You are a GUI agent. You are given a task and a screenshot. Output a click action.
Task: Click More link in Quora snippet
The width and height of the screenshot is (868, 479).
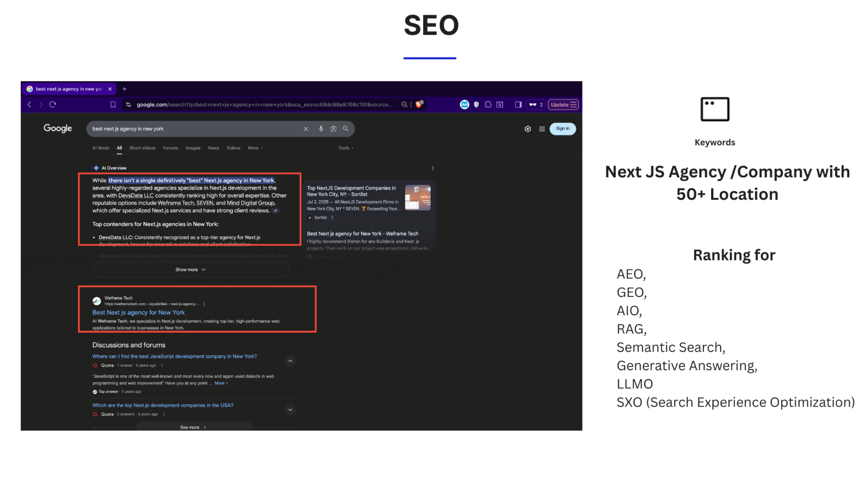pyautogui.click(x=221, y=383)
